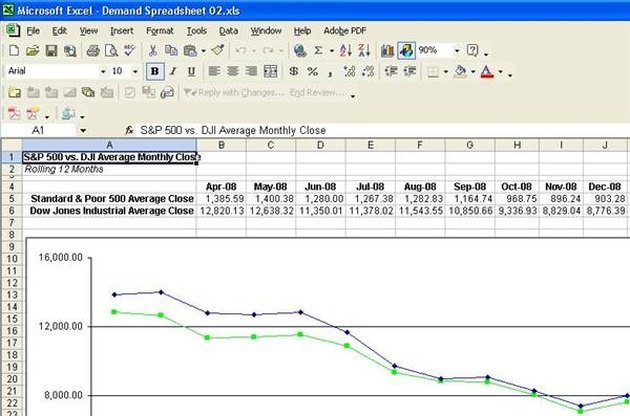This screenshot has width=630, height=416.
Task: Expand the Paste options arrow
Action: (x=203, y=51)
